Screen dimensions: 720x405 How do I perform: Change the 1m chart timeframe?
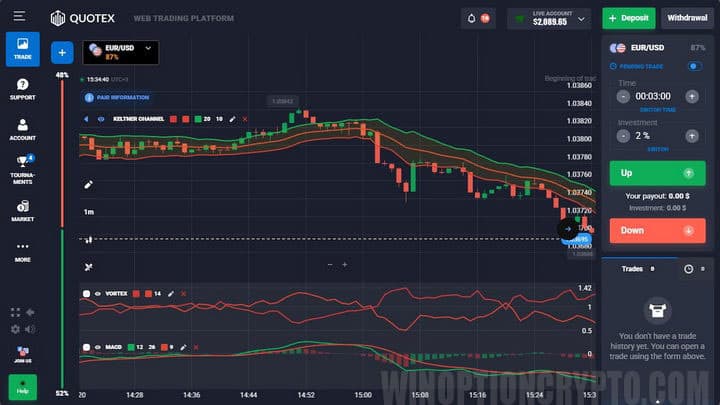89,212
